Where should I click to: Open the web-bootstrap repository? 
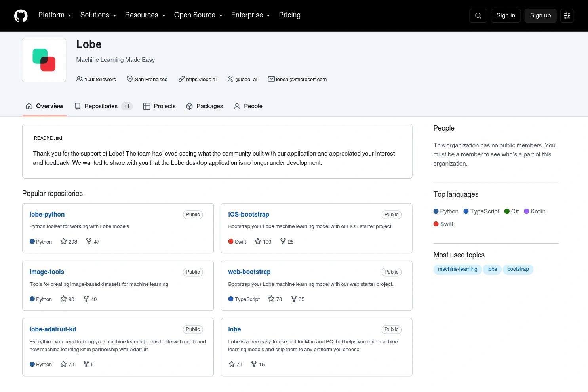(x=249, y=272)
